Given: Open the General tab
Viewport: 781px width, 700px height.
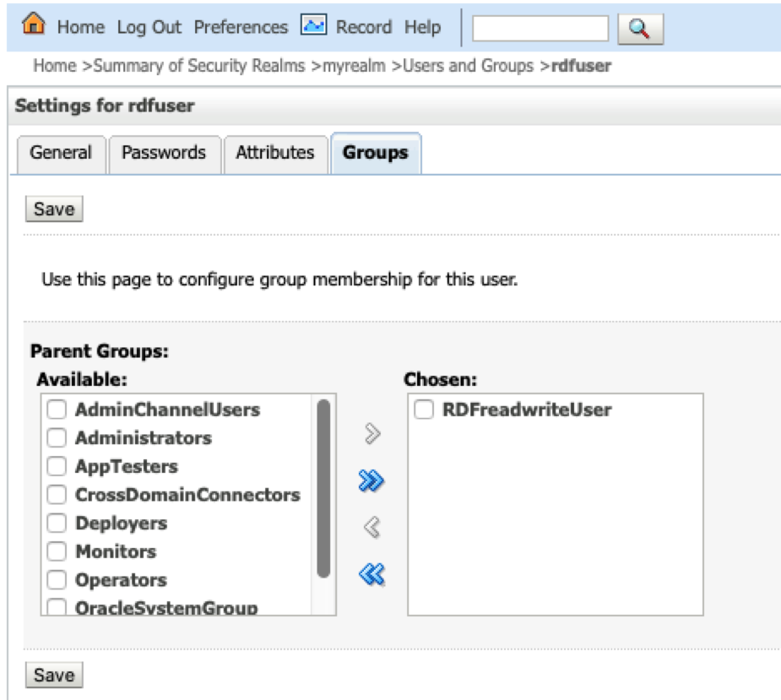Looking at the screenshot, I should [62, 155].
